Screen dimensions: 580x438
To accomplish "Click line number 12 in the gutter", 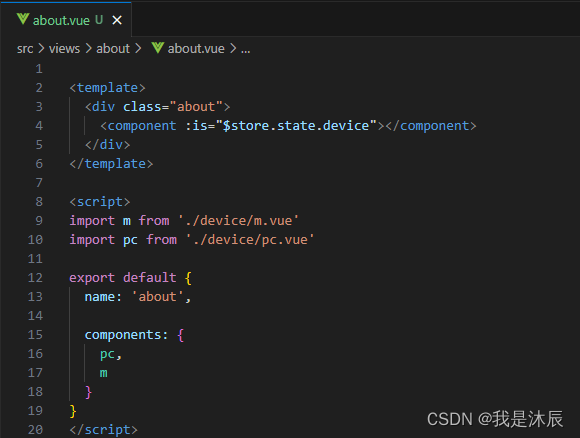I will [x=35, y=277].
